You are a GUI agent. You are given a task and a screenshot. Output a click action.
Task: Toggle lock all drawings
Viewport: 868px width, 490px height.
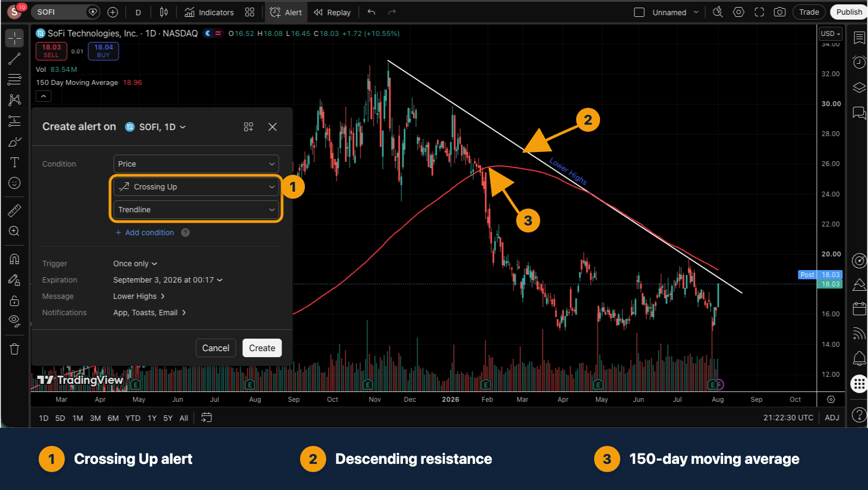14,301
